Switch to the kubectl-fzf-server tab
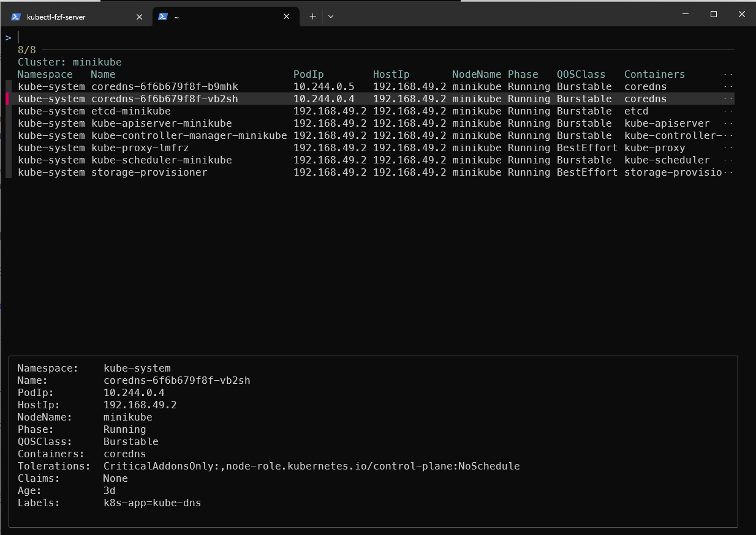This screenshot has height=535, width=756. (77, 17)
